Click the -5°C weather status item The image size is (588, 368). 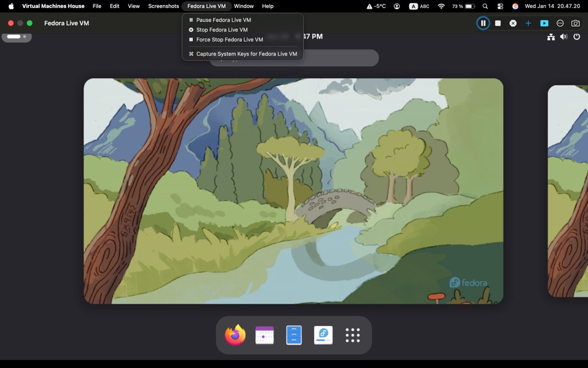[x=376, y=6]
